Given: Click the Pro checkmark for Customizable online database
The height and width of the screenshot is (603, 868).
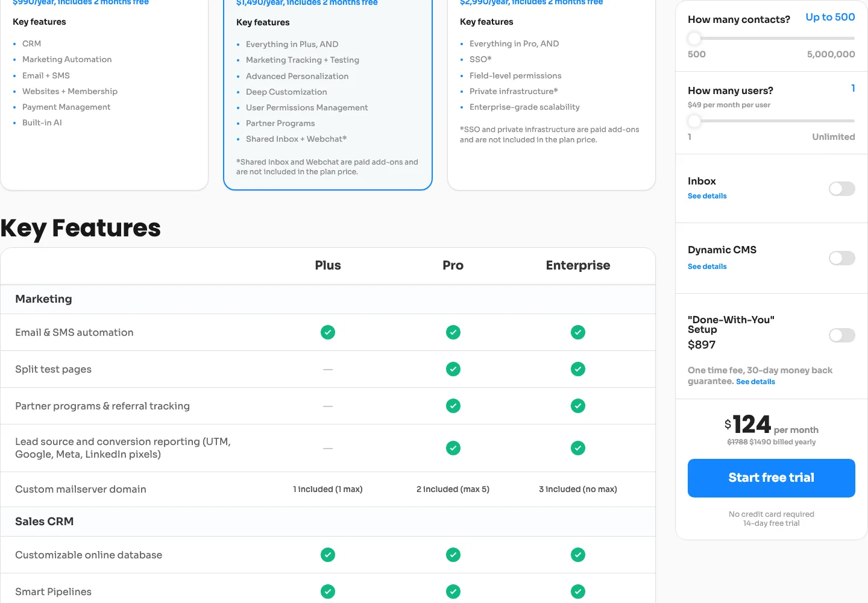Looking at the screenshot, I should (x=453, y=555).
